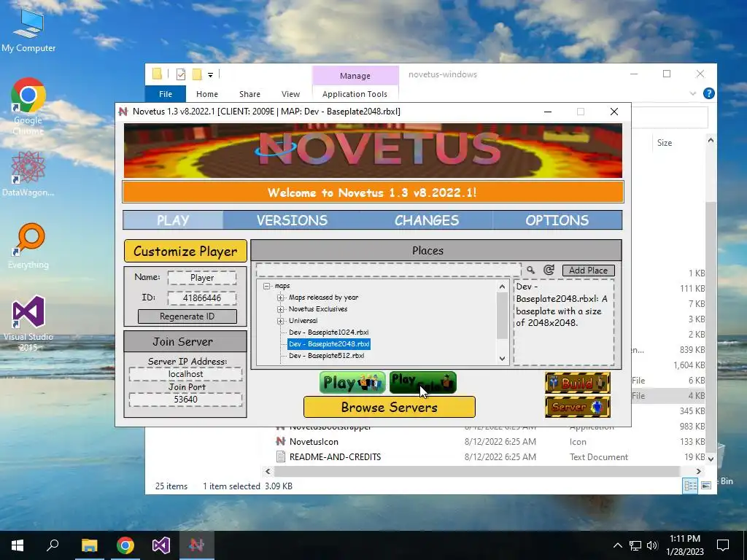
Task: Switch to the CHANGES tab
Action: (x=426, y=220)
